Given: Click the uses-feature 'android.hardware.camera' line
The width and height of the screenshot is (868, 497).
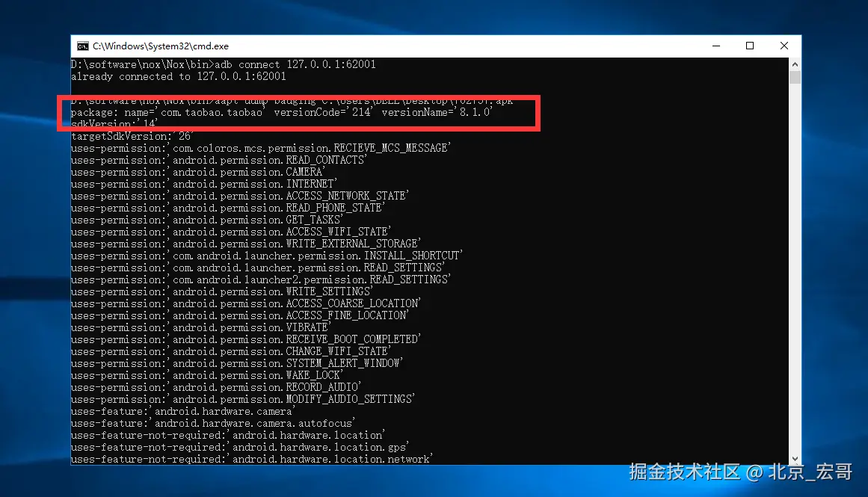Looking at the screenshot, I should (183, 411).
